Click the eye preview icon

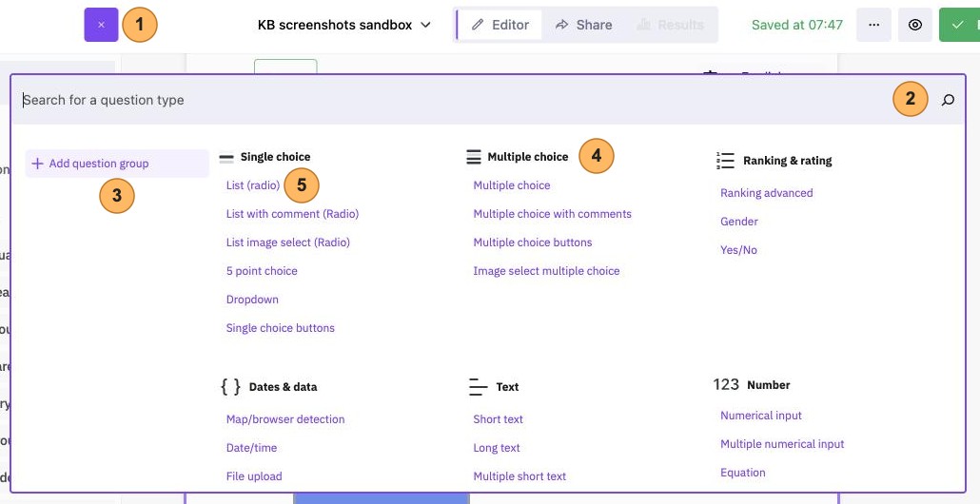915,25
